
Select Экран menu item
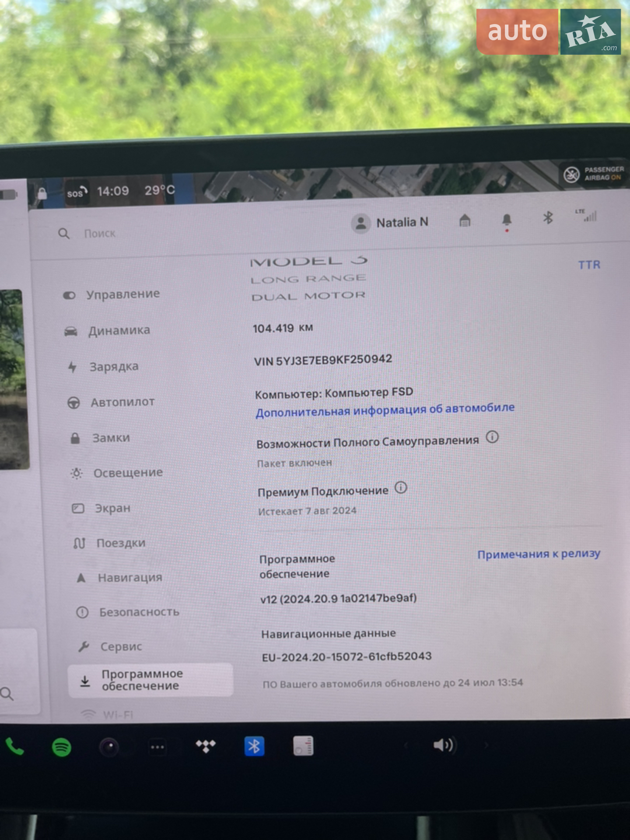[101, 508]
